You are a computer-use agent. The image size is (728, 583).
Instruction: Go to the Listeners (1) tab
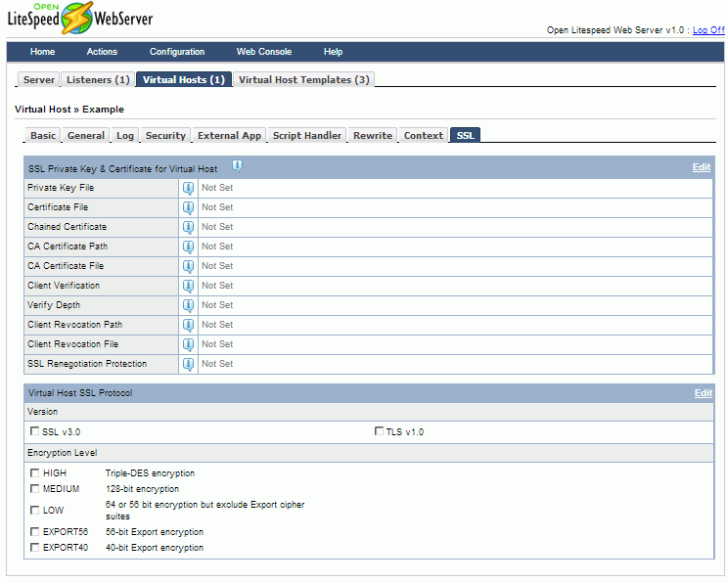[97, 80]
